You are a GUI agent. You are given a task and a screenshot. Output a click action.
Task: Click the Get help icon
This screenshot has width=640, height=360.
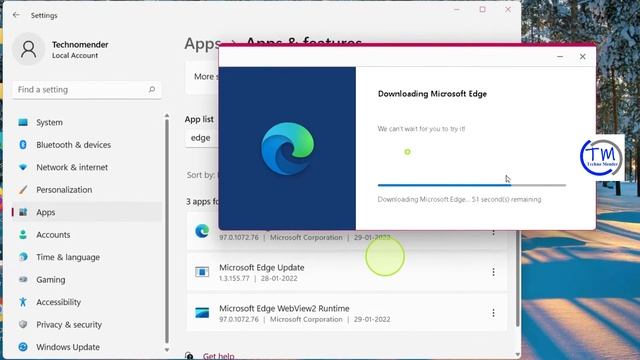coord(189,356)
